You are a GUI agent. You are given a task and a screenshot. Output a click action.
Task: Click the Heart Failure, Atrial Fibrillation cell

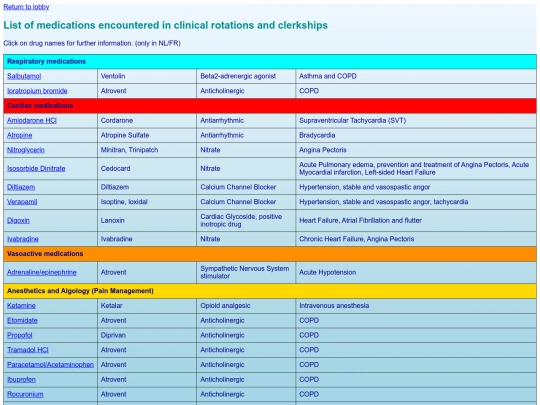[416, 221]
